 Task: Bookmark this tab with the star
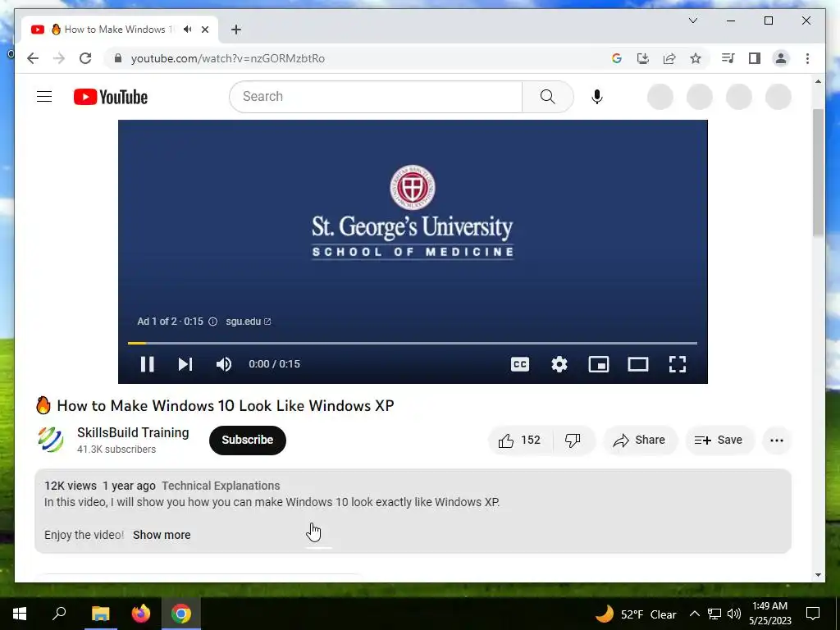(696, 58)
